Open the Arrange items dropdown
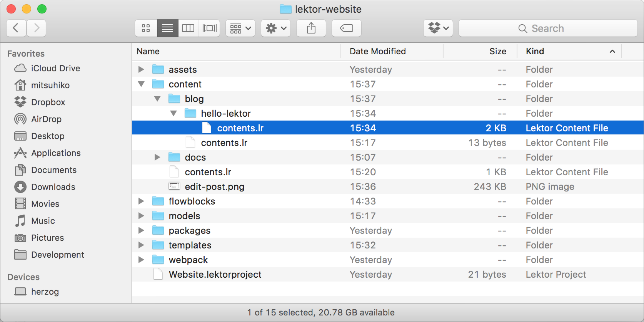 point(240,28)
